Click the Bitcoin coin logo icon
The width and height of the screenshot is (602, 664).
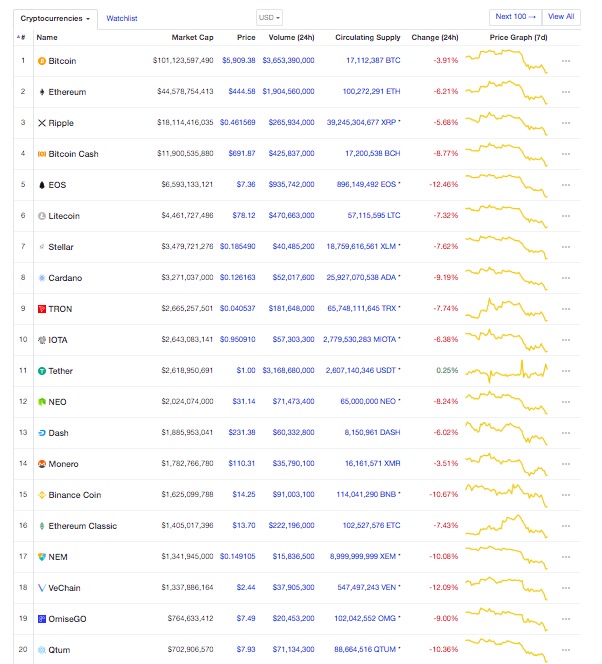pos(41,61)
